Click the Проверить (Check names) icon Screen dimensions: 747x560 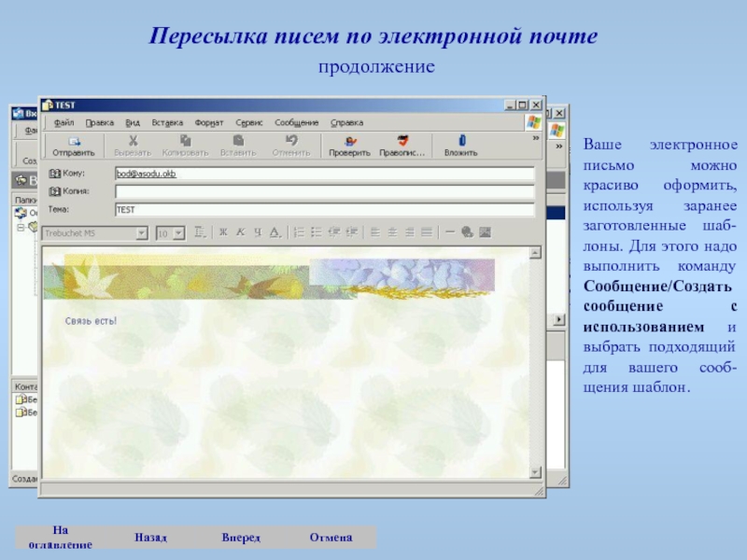pyautogui.click(x=349, y=145)
